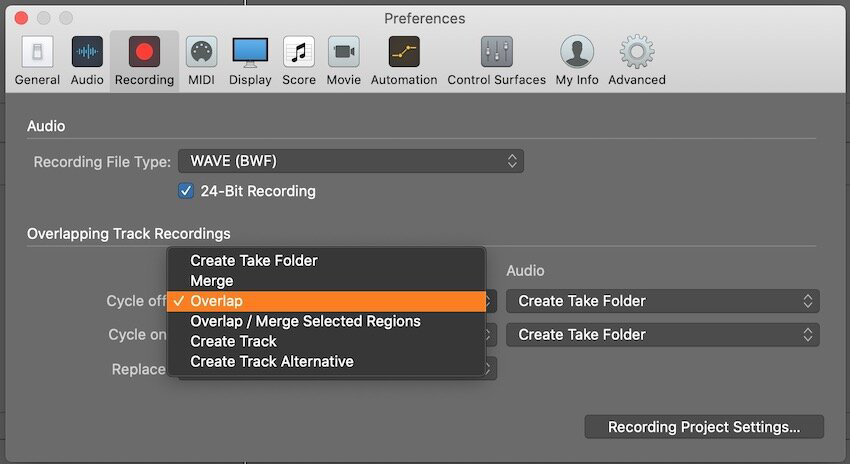Show Automation preferences
The height and width of the screenshot is (464, 850).
point(404,61)
